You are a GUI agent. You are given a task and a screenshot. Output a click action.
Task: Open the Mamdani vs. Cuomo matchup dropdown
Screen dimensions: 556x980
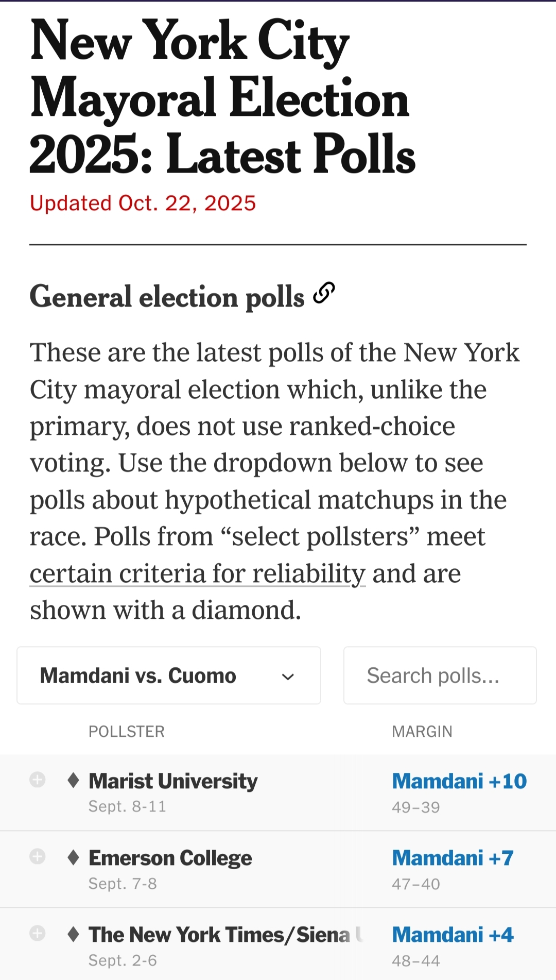point(169,675)
